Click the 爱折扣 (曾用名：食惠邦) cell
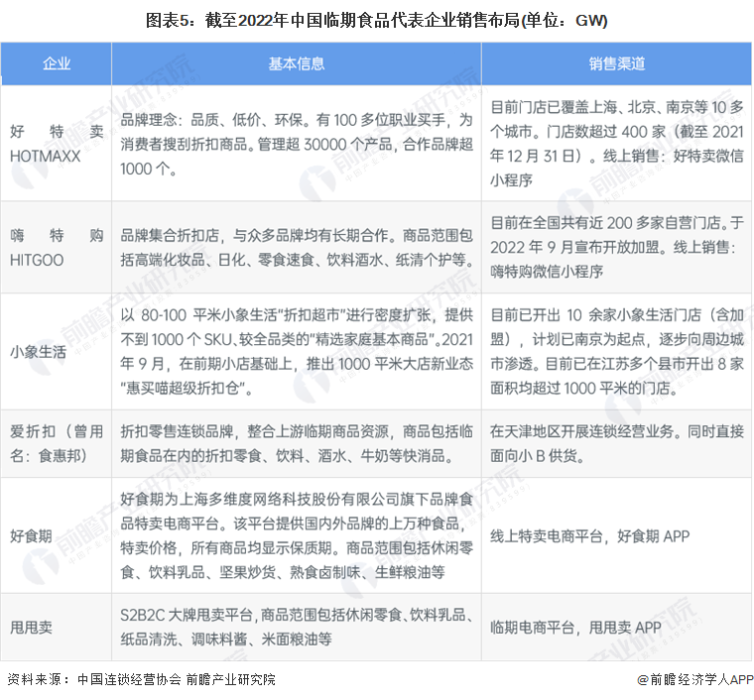 [x=57, y=443]
